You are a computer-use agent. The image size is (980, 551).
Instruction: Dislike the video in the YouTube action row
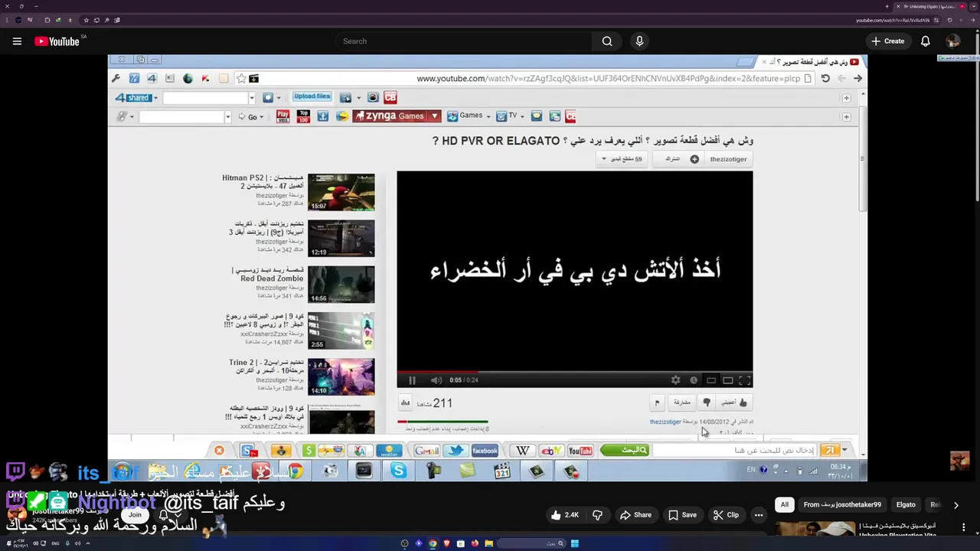[597, 515]
